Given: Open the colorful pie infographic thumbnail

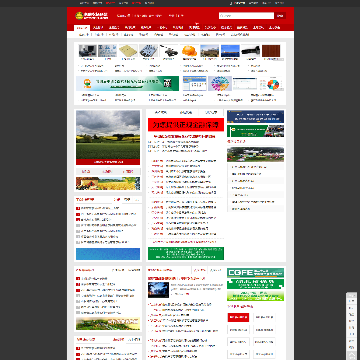Looking at the screenshot, I should (272, 83).
